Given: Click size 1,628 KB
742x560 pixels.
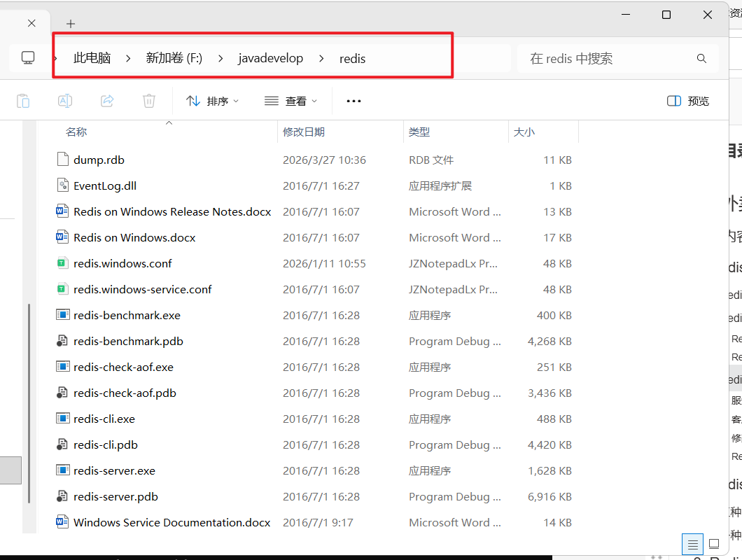Looking at the screenshot, I should pyautogui.click(x=550, y=471).
